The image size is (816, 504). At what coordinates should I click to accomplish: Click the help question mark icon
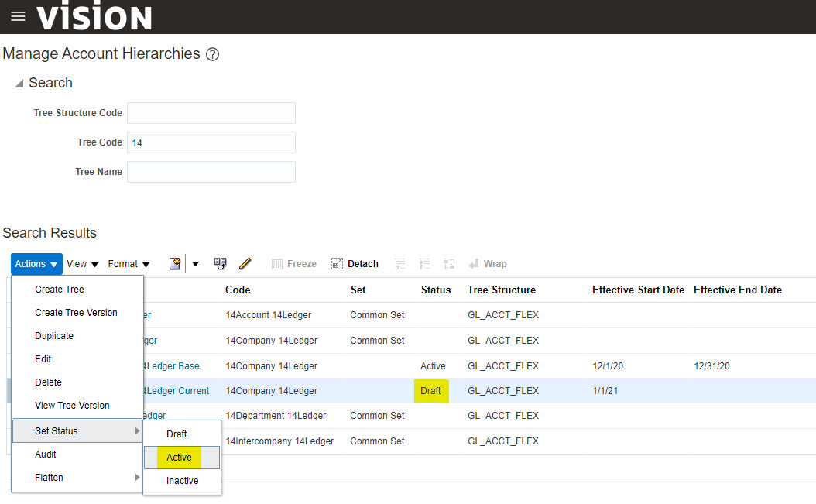click(x=212, y=54)
